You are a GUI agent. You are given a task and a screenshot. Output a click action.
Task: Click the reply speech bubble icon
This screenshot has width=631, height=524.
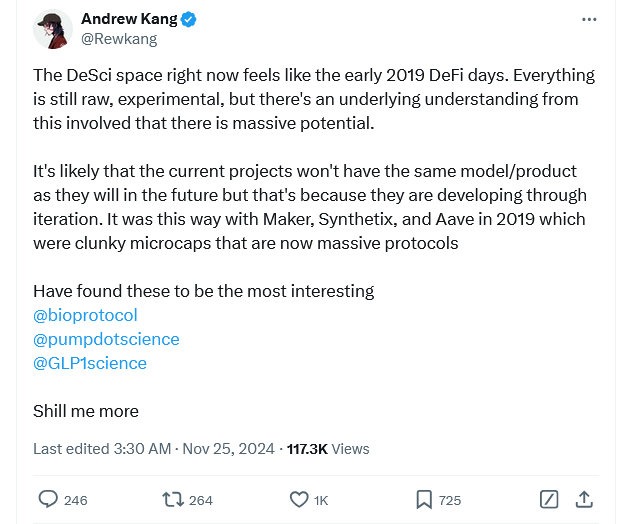pos(48,499)
